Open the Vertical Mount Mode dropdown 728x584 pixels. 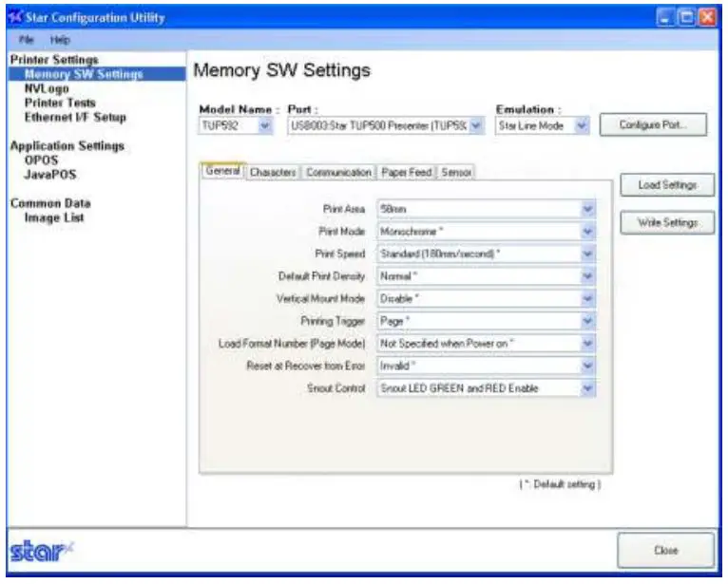[x=486, y=299]
